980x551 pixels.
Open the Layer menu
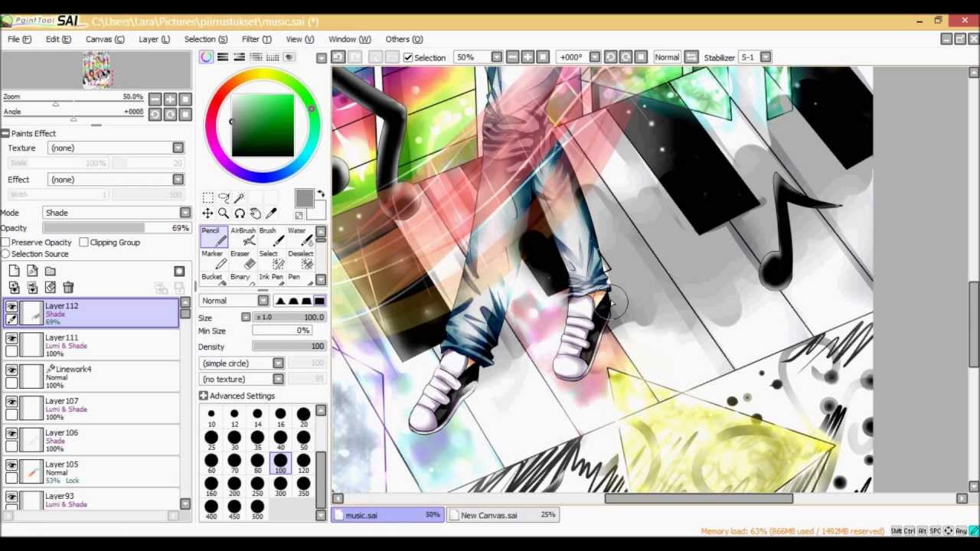154,39
